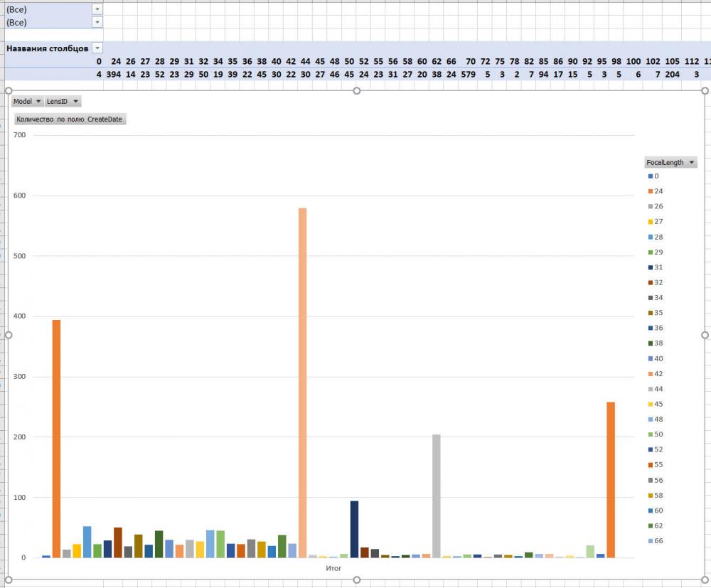Select the dark navy bar near 94
This screenshot has width=711, height=588.
point(354,529)
